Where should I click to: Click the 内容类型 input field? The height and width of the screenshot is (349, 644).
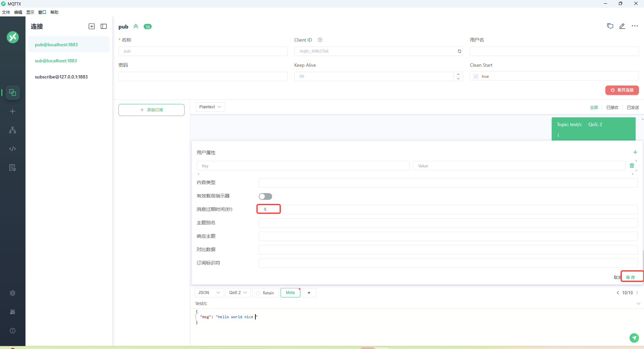click(x=448, y=183)
